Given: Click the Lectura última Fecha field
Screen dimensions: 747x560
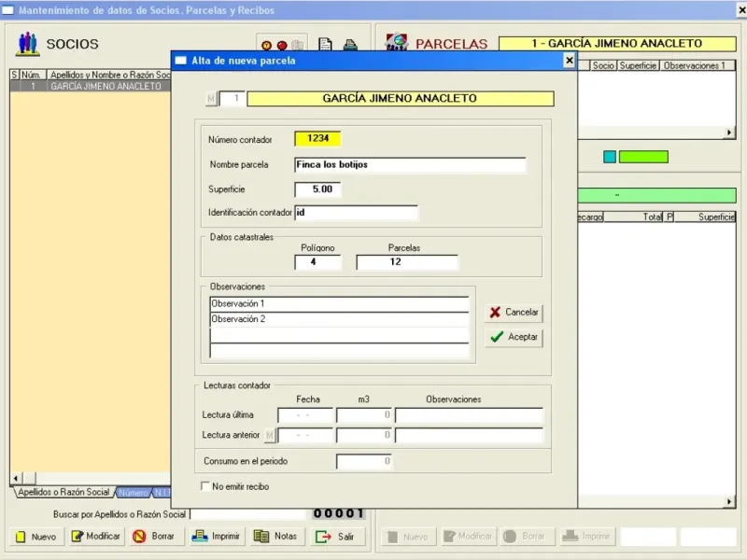Looking at the screenshot, I should tap(305, 415).
